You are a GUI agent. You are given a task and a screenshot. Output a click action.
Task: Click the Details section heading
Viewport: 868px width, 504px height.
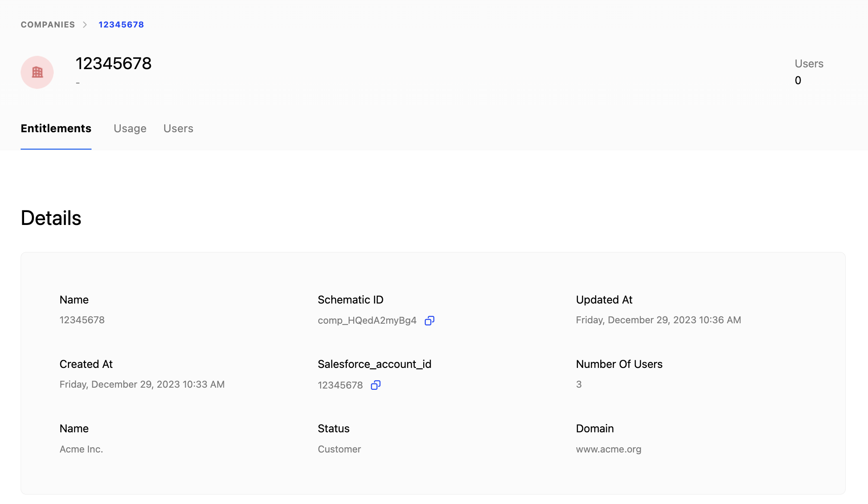click(x=51, y=218)
